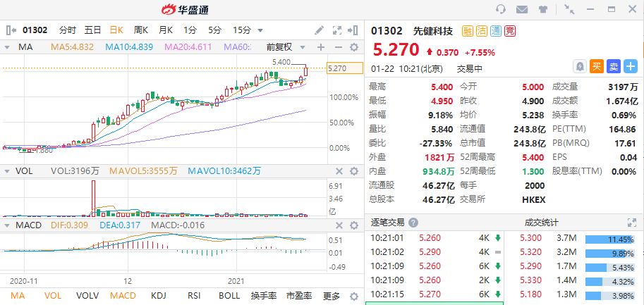Click the 沽 short-sell badge
Image resolution: width=644 pixels, height=305 pixels.
tap(481, 31)
